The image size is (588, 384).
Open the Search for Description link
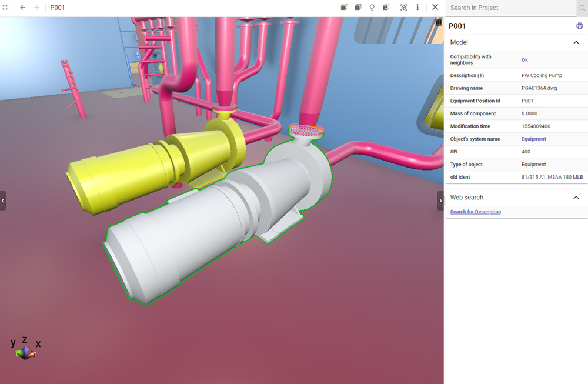click(476, 212)
